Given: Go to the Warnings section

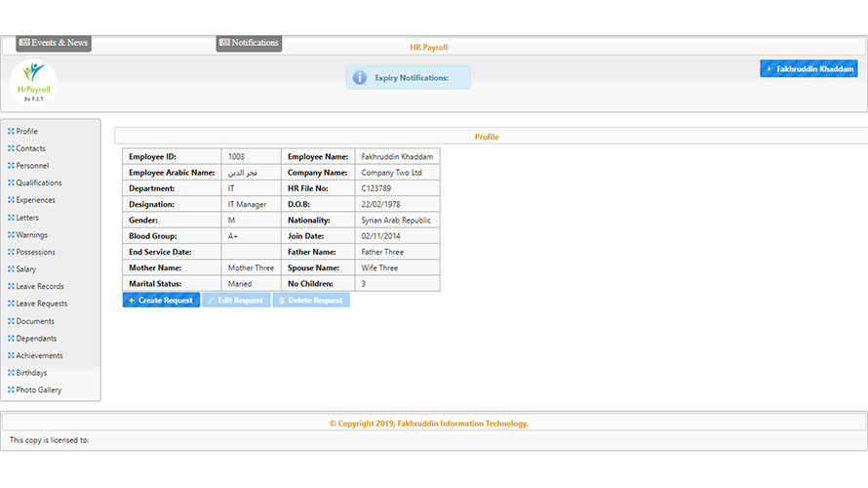Looking at the screenshot, I should click(31, 235).
